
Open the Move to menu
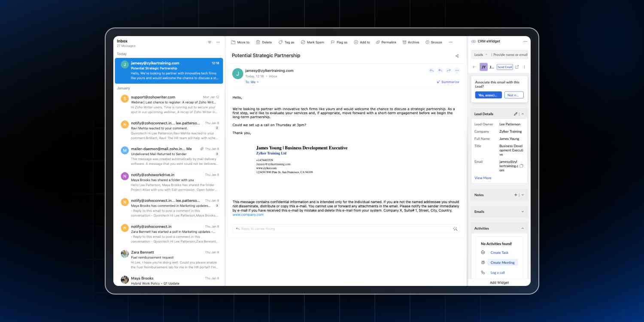click(240, 42)
